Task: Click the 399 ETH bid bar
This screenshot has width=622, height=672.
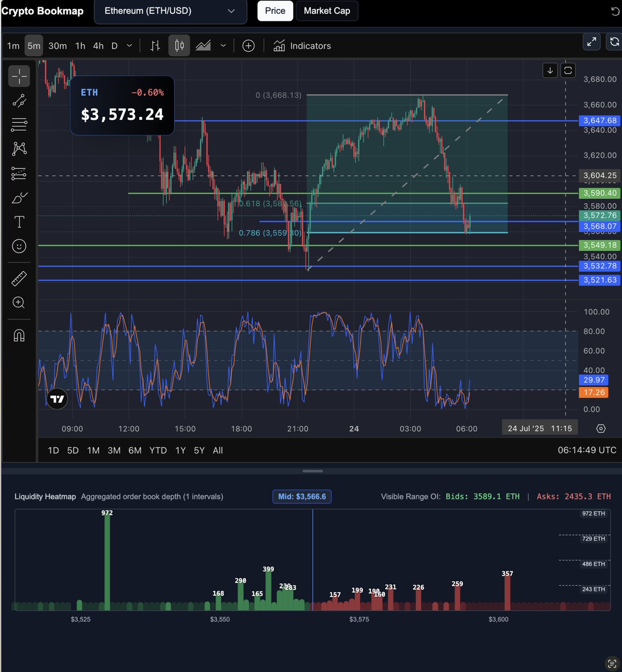Action: point(268,591)
